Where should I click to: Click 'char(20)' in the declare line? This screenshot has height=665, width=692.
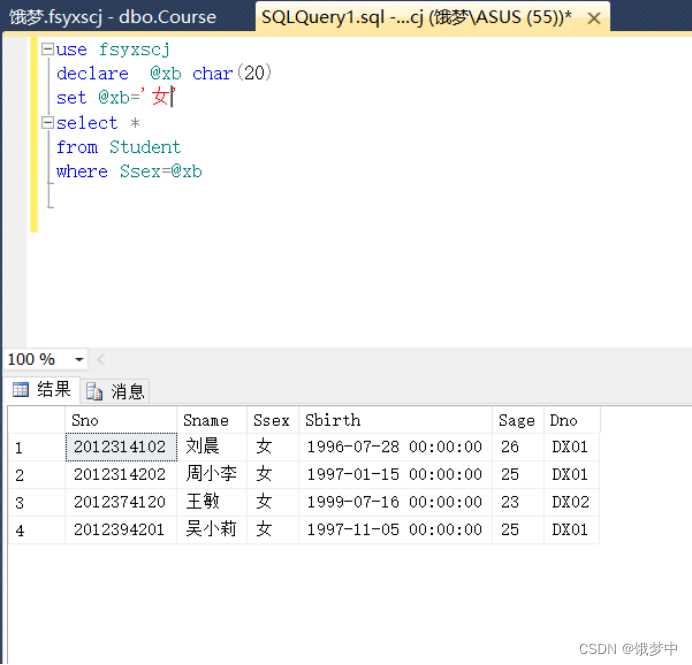tap(232, 73)
